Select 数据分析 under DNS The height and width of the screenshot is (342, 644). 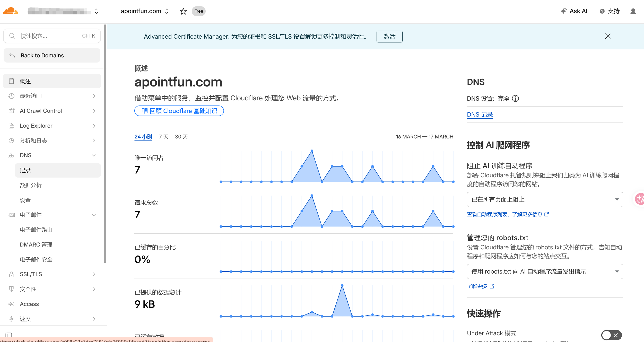point(31,185)
